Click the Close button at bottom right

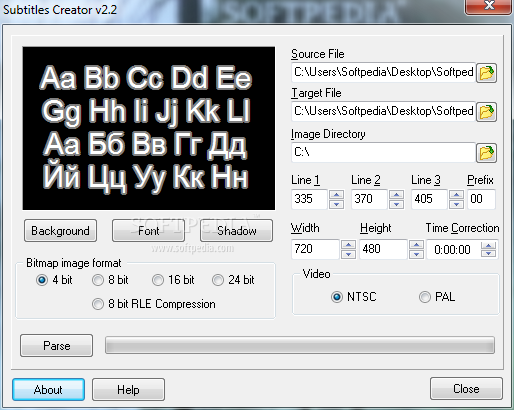(466, 389)
